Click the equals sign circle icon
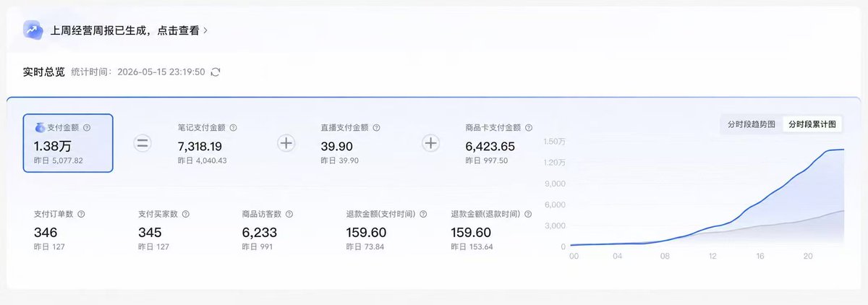The width and height of the screenshot is (868, 305). pos(142,143)
